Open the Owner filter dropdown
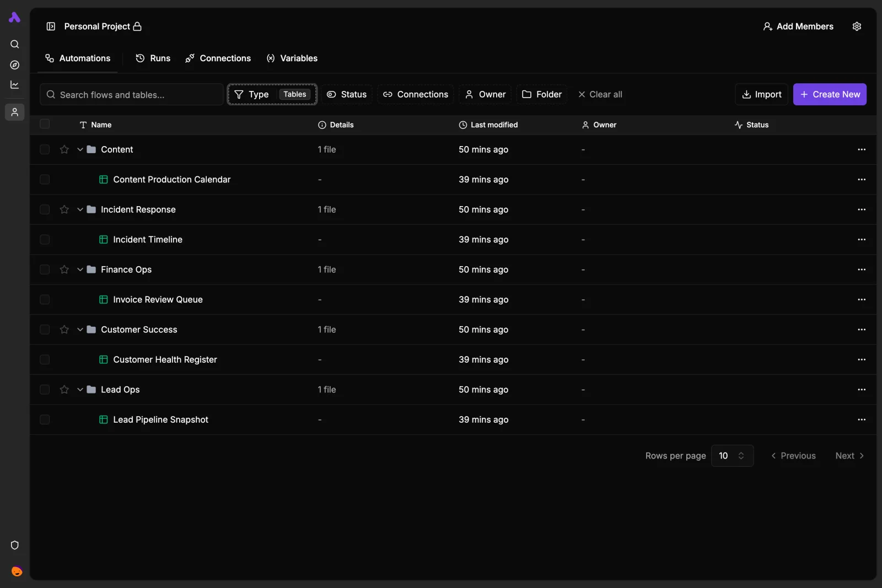The width and height of the screenshot is (882, 588). 485,94
